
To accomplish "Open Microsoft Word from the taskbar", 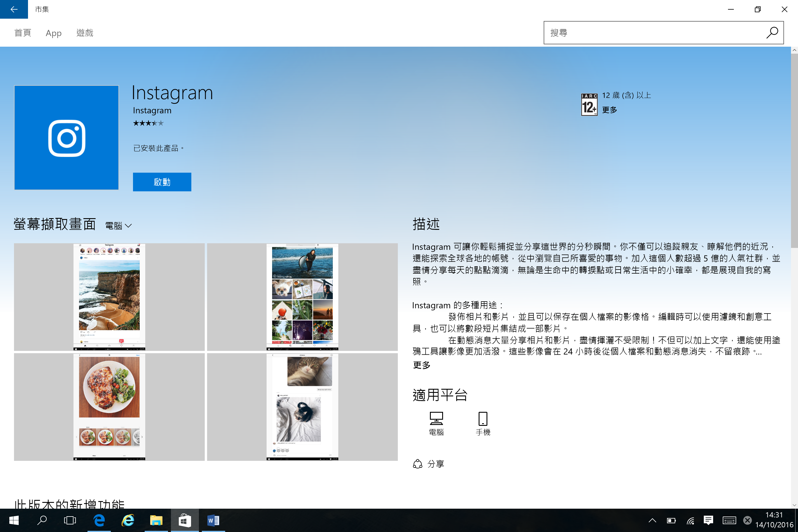I will point(213,520).
